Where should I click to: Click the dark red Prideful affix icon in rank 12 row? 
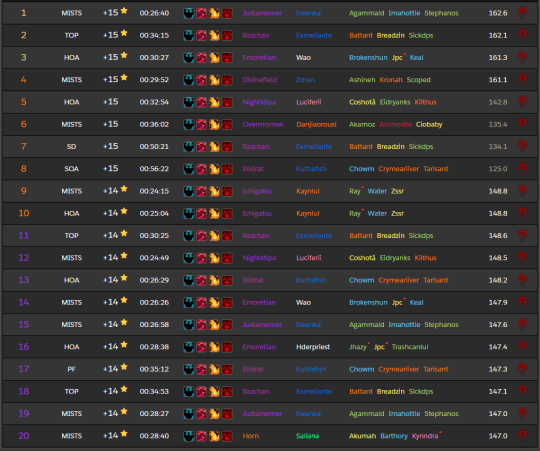(x=227, y=258)
